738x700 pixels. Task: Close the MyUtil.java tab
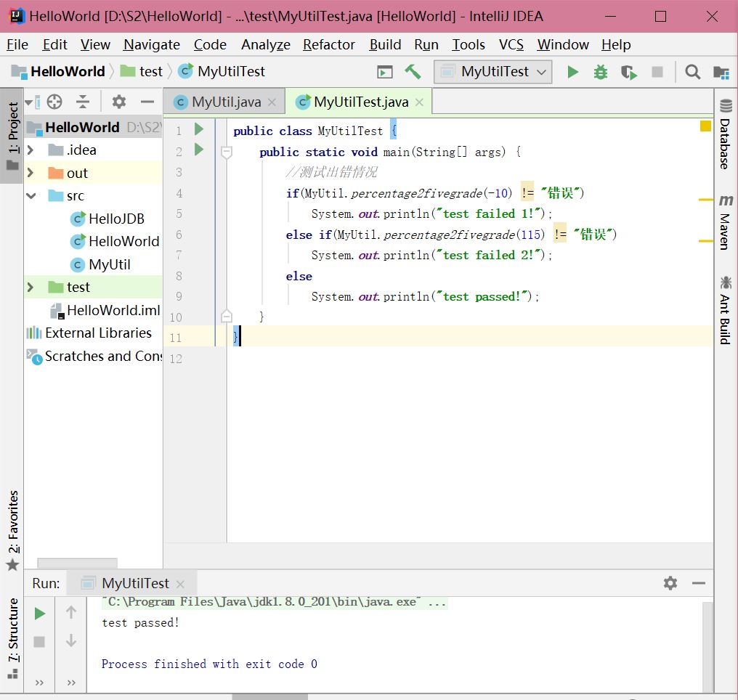pyautogui.click(x=272, y=102)
